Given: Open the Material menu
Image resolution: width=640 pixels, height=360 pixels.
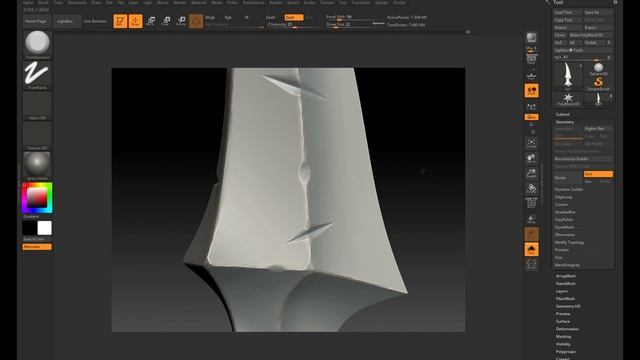Looking at the screenshot, I should tap(198, 2).
